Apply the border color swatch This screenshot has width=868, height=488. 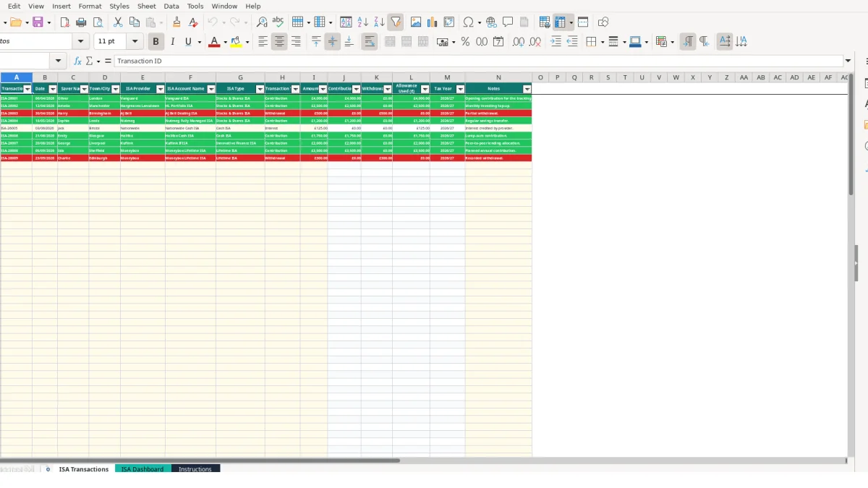coord(634,42)
